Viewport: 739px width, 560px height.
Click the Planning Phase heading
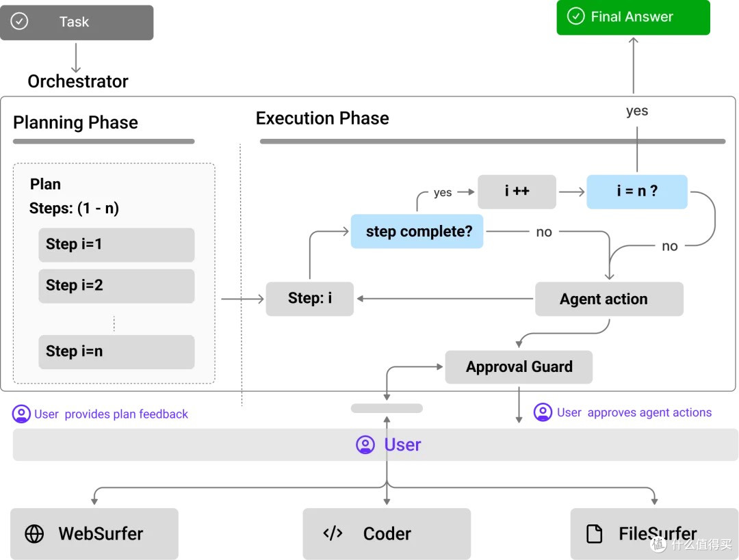[x=75, y=122]
